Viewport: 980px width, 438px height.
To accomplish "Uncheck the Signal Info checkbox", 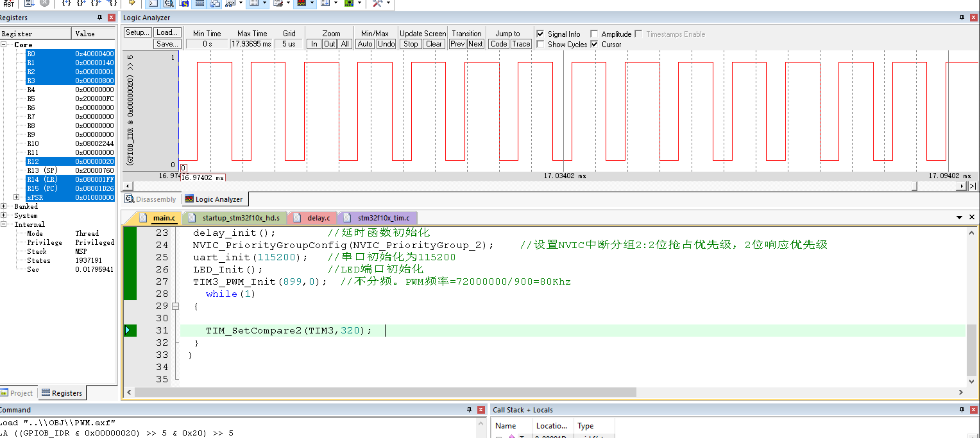I will tap(540, 34).
